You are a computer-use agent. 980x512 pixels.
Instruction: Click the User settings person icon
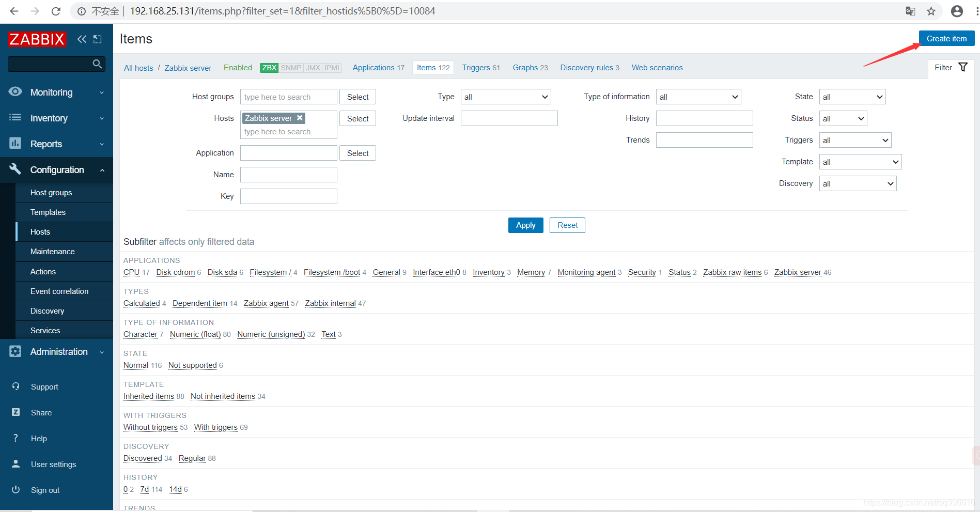click(x=16, y=463)
